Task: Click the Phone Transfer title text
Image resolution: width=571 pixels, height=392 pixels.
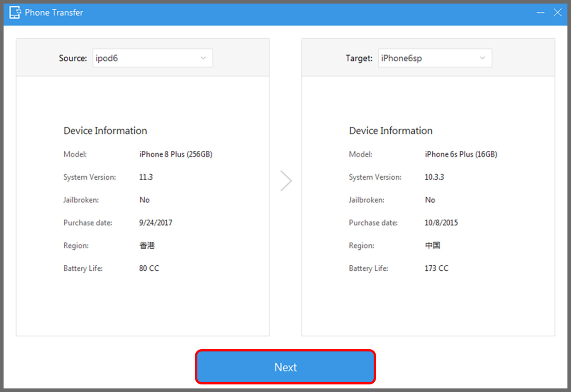Action: [54, 12]
